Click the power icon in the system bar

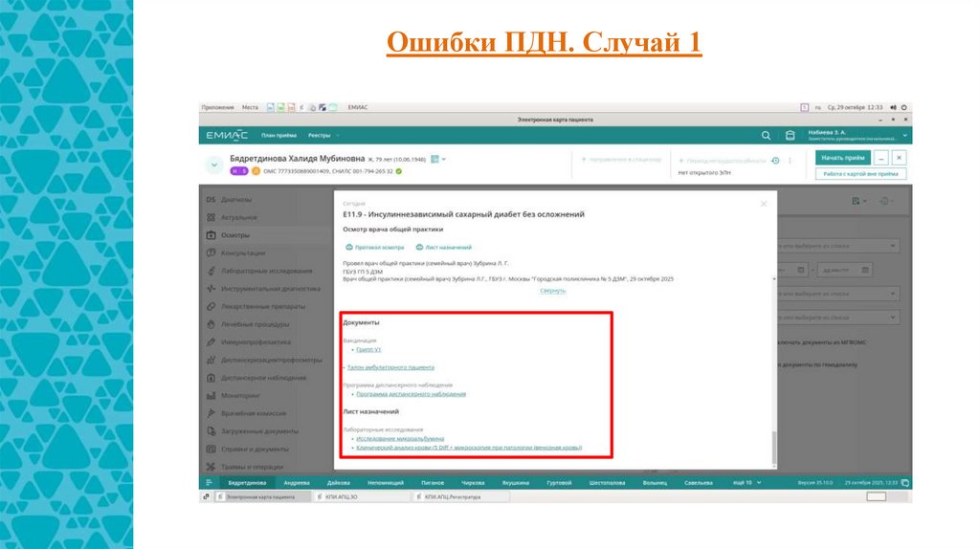click(903, 107)
